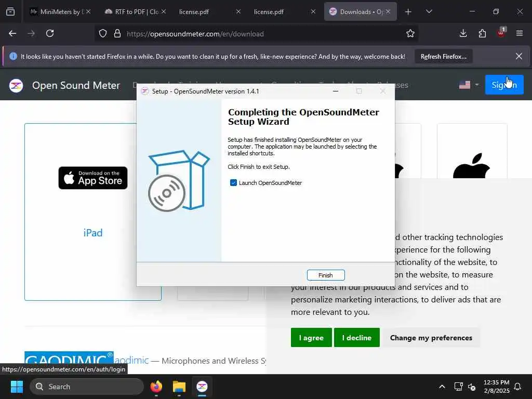Click the Firefox back arrow

pyautogui.click(x=12, y=34)
